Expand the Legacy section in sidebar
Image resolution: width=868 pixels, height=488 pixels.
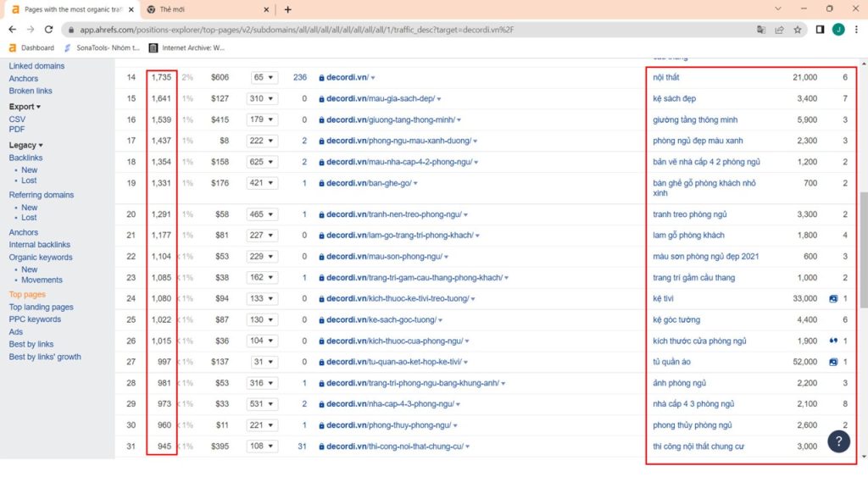coord(25,145)
